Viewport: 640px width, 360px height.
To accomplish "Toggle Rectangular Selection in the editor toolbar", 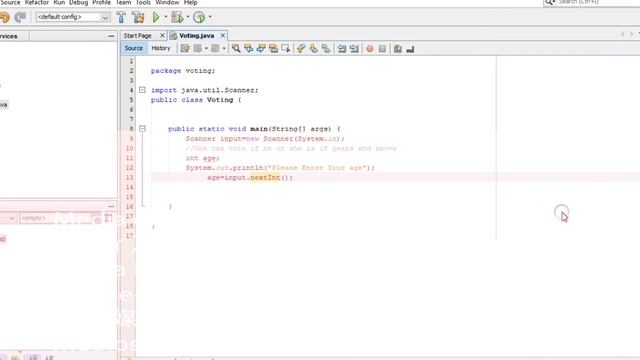I will click(286, 49).
